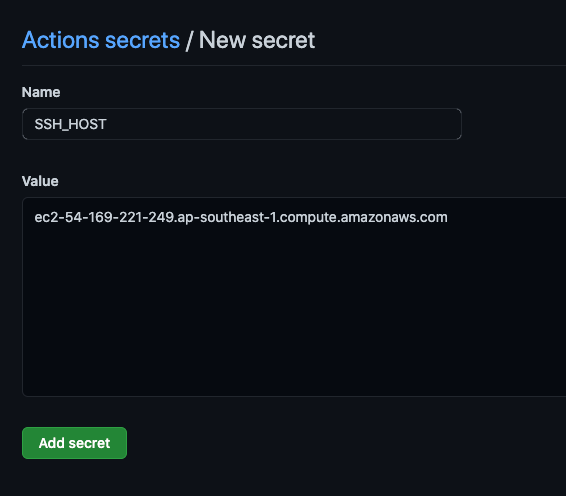
Task: Click the word secret on the green button
Action: 89,443
